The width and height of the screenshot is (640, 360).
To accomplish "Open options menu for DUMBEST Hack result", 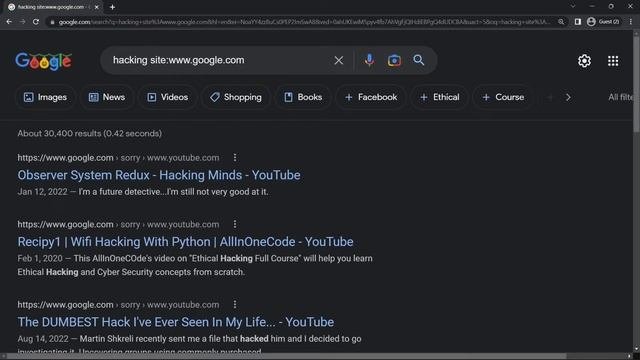I will point(235,304).
